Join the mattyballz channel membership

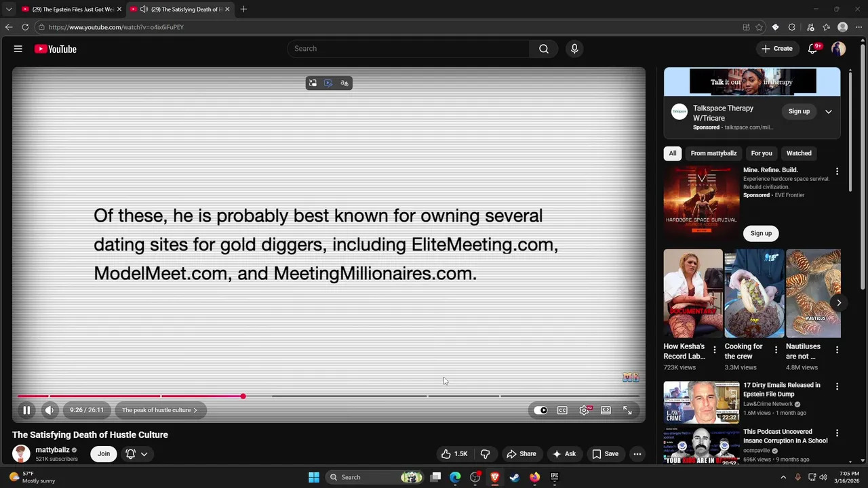[104, 454]
